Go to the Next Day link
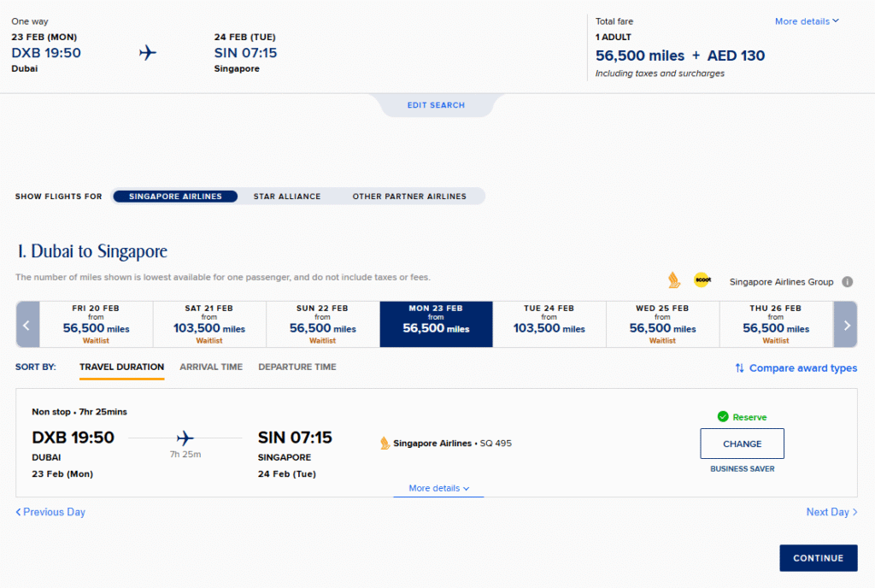Viewport: 875px width, 588px height. tap(831, 512)
